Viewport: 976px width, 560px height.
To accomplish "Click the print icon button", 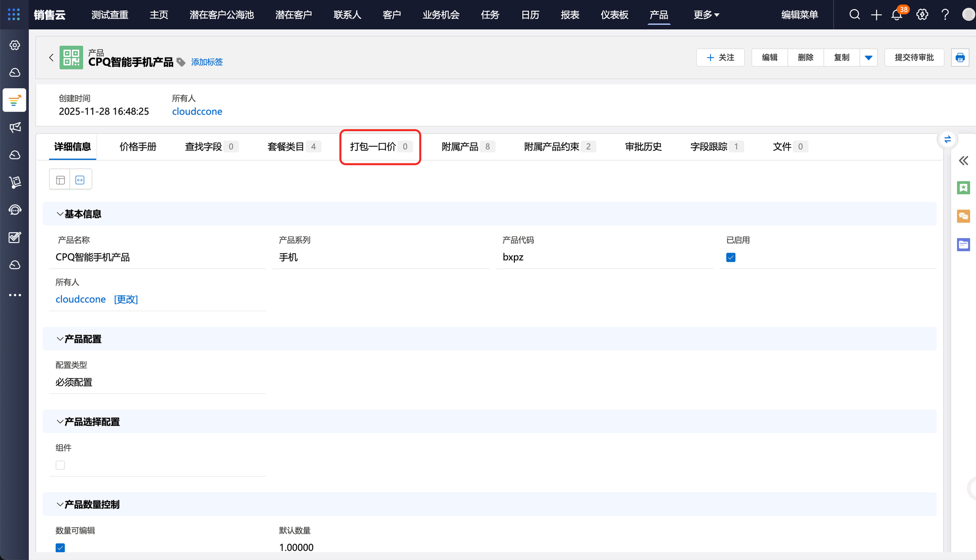I will (x=960, y=58).
